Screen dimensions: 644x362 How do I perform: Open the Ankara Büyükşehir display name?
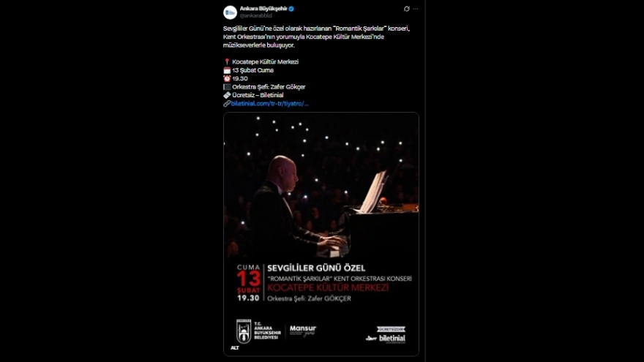[263, 9]
